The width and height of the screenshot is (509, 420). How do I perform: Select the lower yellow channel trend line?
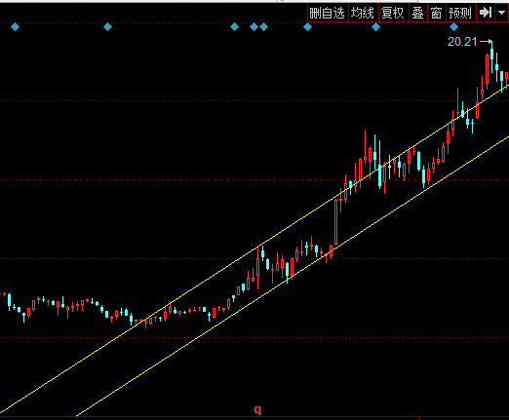[293, 276]
